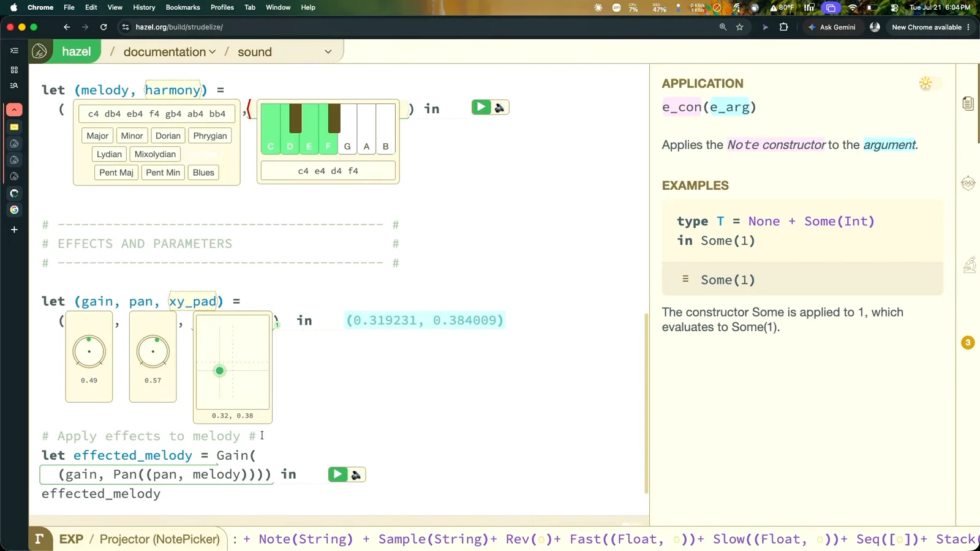Open the assistant face icon in right sidebar
Viewport: 980px width, 551px height.
point(968,183)
